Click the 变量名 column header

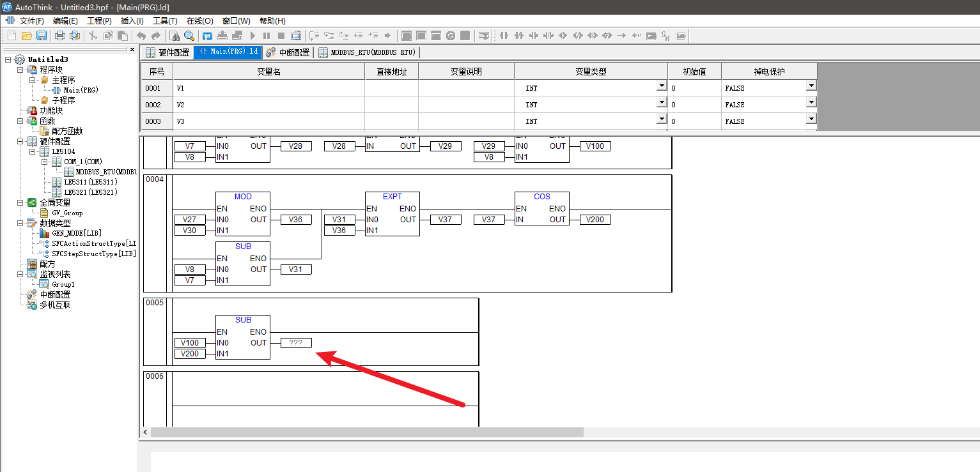coord(268,72)
